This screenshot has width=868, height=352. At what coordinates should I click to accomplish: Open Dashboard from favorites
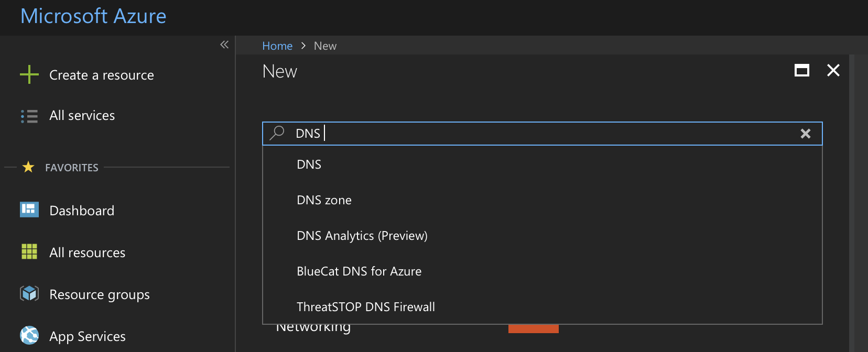[82, 211]
